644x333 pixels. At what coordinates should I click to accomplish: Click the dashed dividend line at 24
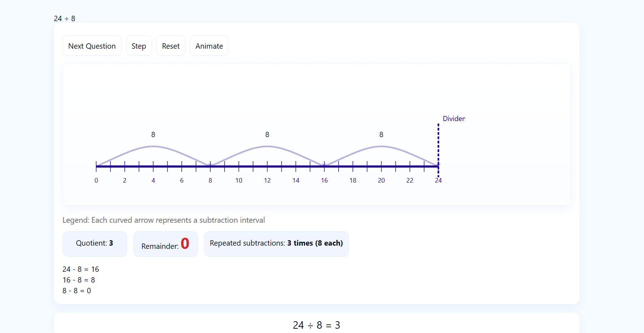coord(438,143)
